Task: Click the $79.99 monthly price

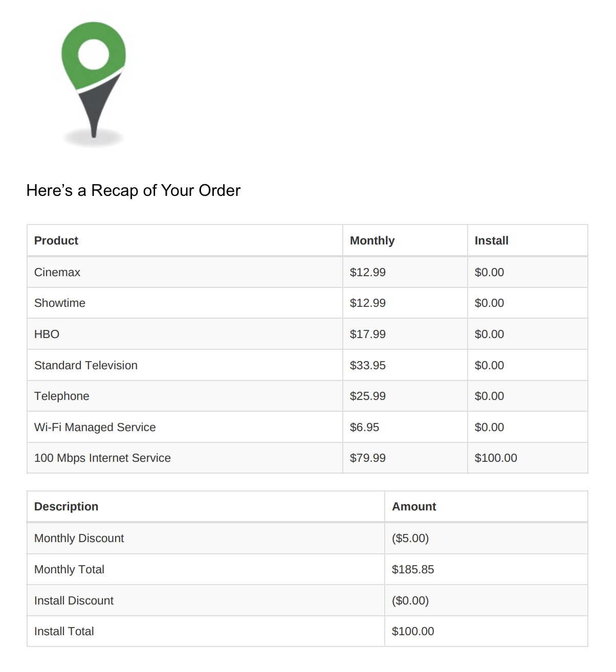Action: [367, 458]
